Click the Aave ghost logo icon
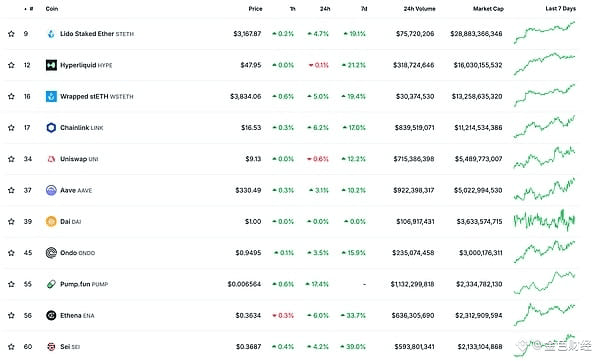This screenshot has width=600, height=361. pos(51,190)
